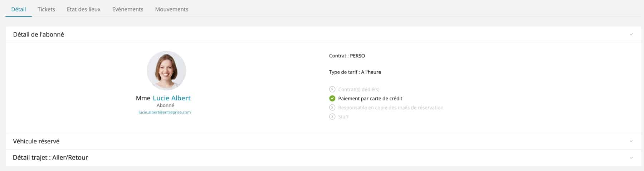Screen dimensions: 644x171
Task: Click the Détail trajet : Aller/Retour header title
Action: click(50, 157)
